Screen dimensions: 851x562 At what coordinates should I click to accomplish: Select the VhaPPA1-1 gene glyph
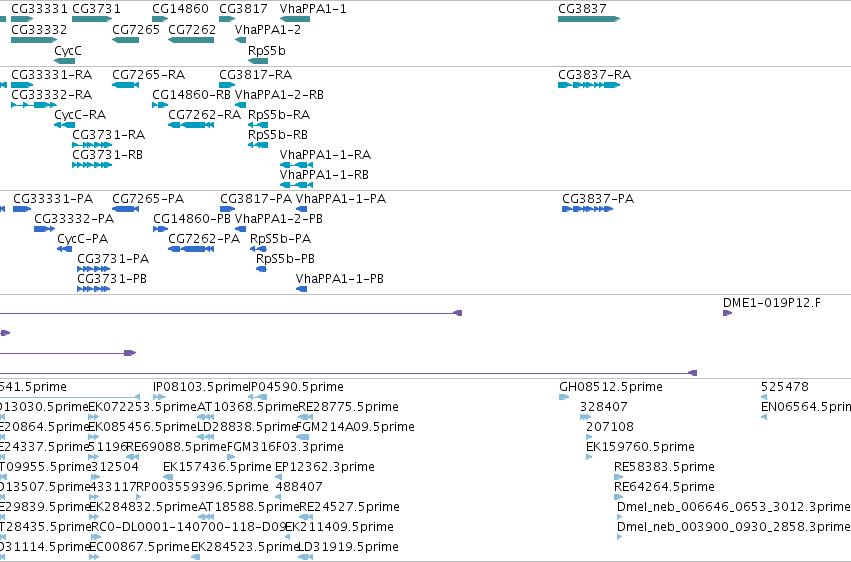295,19
